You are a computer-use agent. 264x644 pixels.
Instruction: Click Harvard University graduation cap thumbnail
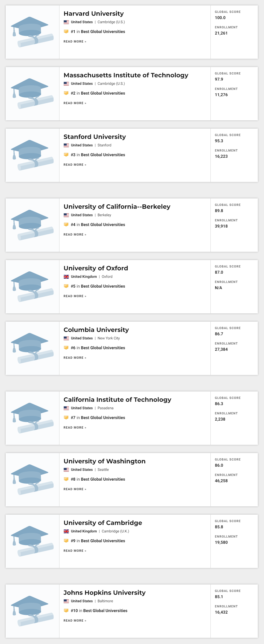click(32, 32)
